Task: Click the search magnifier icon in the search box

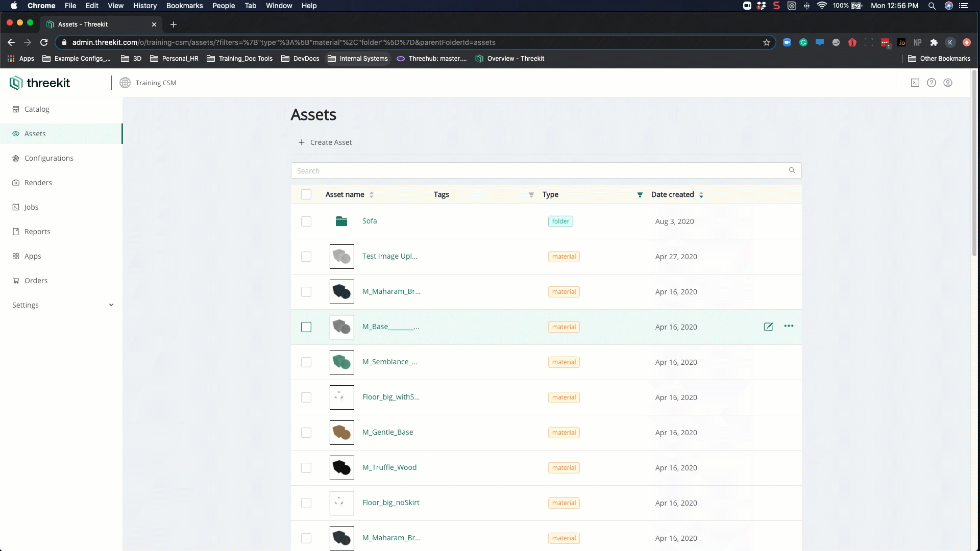Action: pos(792,170)
